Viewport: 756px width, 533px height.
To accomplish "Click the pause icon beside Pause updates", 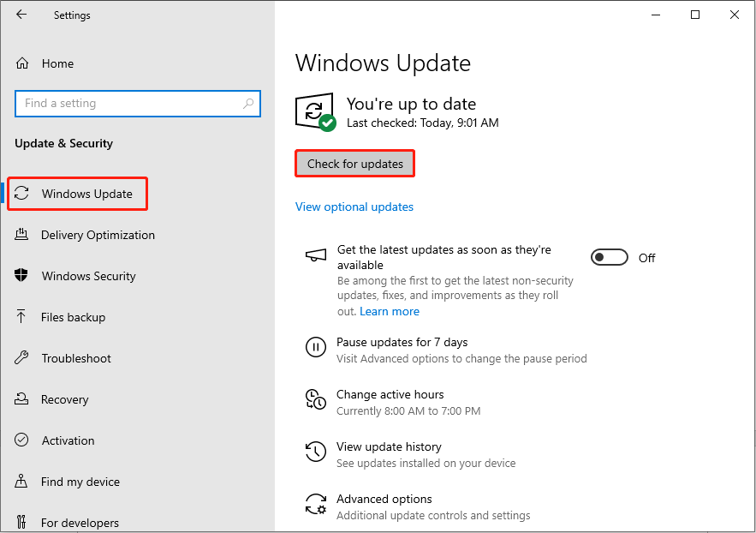I will click(316, 347).
